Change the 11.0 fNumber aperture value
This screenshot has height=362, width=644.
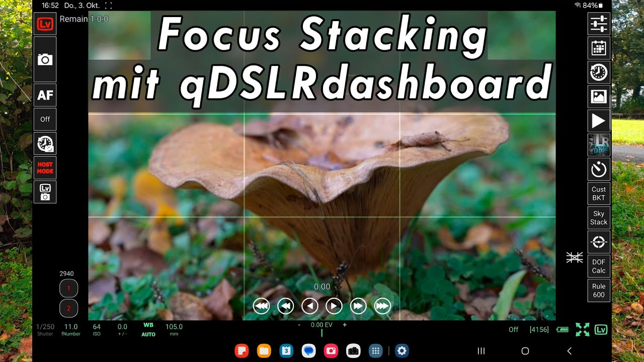(71, 330)
